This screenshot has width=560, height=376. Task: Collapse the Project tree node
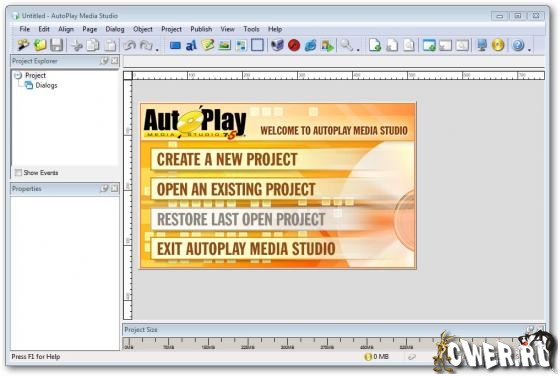18,75
